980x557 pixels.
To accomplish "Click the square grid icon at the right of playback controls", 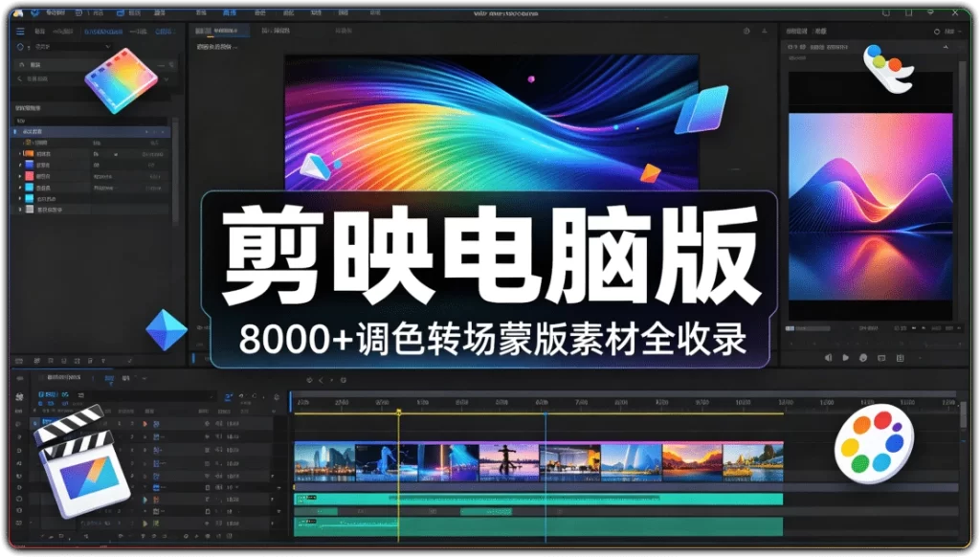I will pyautogui.click(x=900, y=358).
